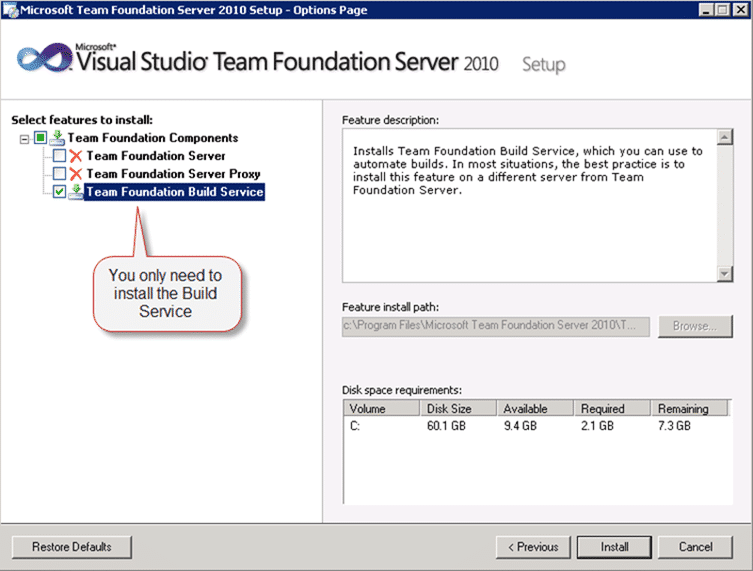Click the install icon beside Build Service
This screenshot has width=753, height=571.
pyautogui.click(x=75, y=192)
